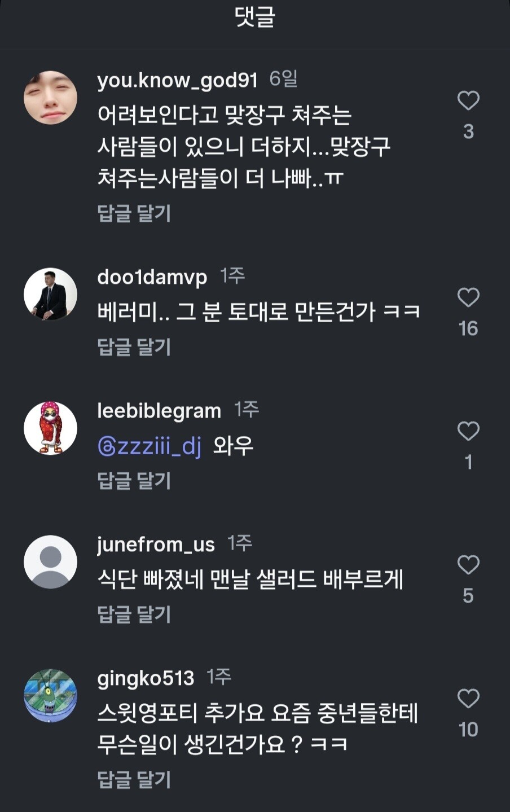Open the you.know_god91 username
This screenshot has width=510, height=812.
coord(177,80)
